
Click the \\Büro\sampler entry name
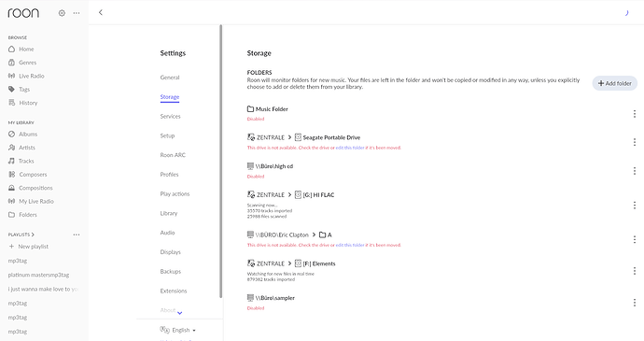tap(274, 298)
